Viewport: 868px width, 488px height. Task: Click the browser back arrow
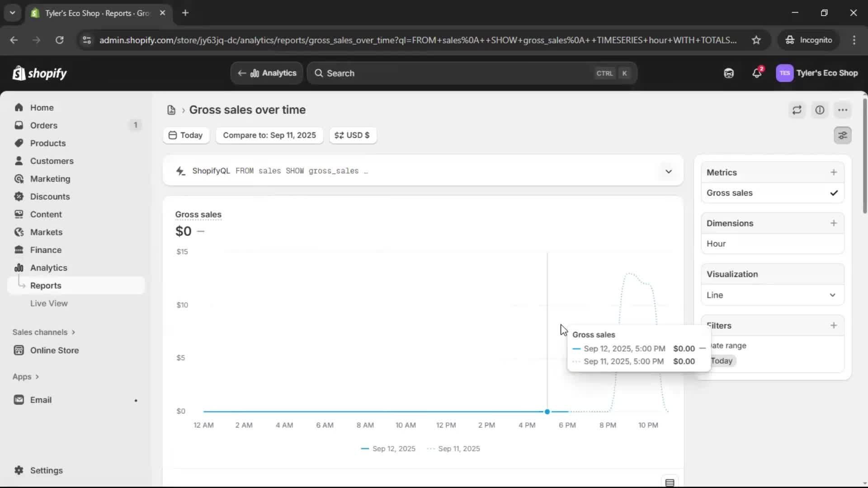14,40
